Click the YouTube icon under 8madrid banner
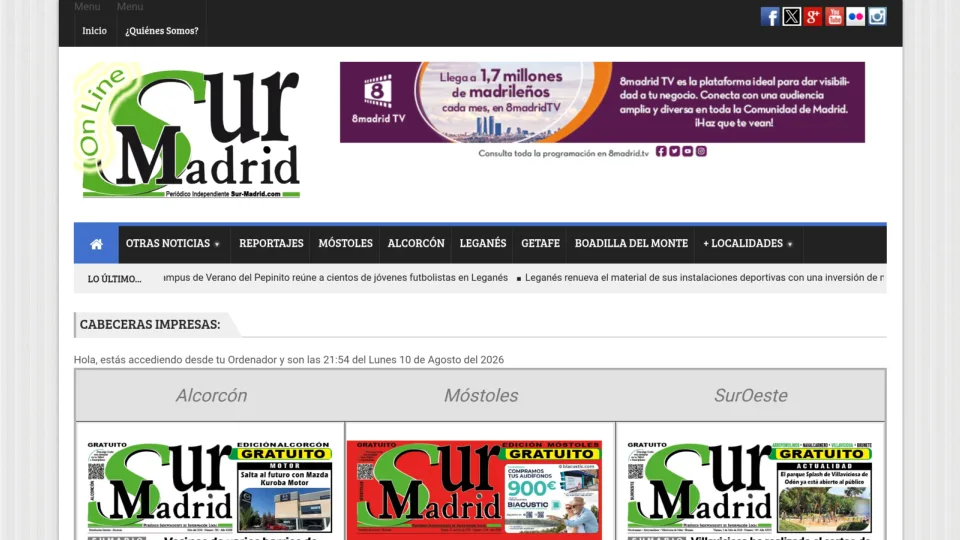This screenshot has width=960, height=540. [688, 151]
